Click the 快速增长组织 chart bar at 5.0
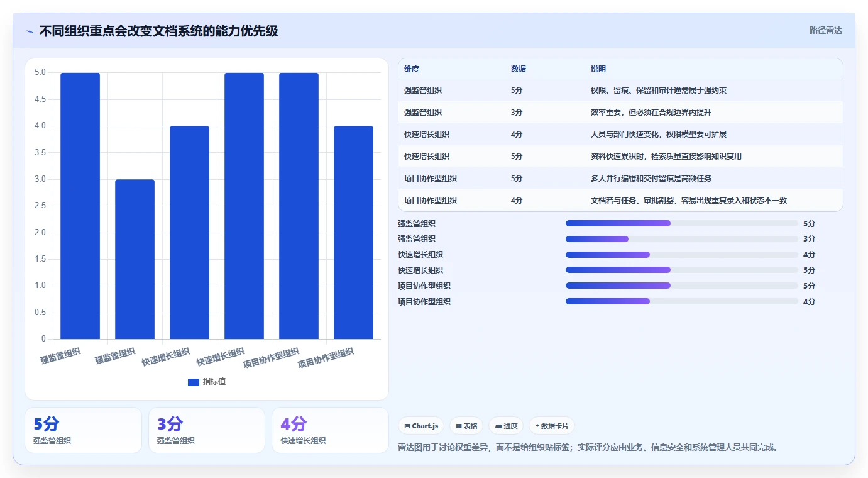 click(244, 206)
